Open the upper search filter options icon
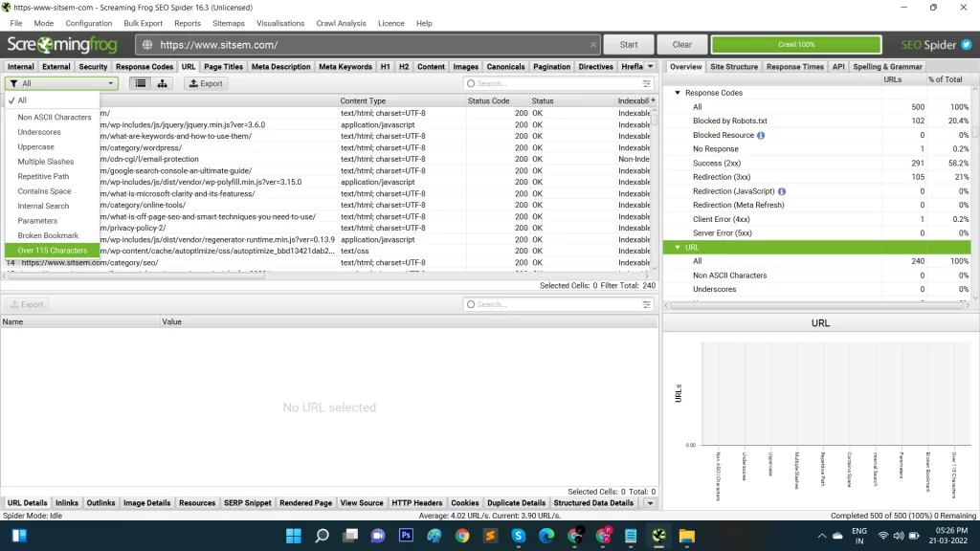Screen dimensions: 980x551 [646, 83]
